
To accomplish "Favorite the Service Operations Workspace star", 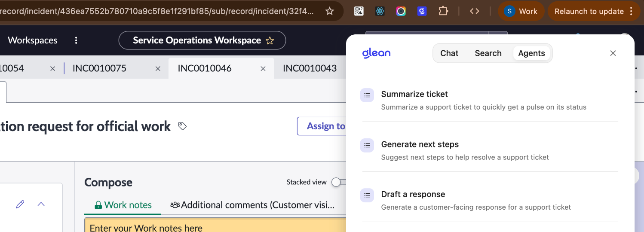I will [270, 41].
